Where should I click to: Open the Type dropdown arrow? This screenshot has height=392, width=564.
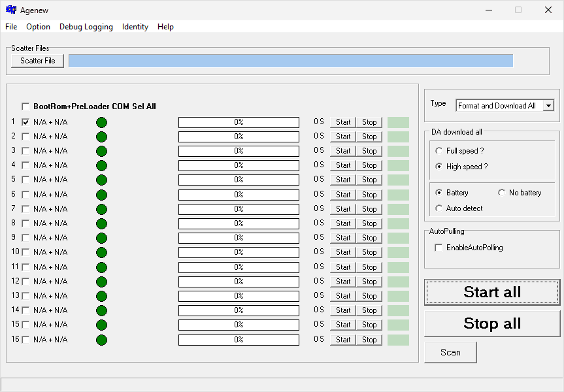pos(548,106)
